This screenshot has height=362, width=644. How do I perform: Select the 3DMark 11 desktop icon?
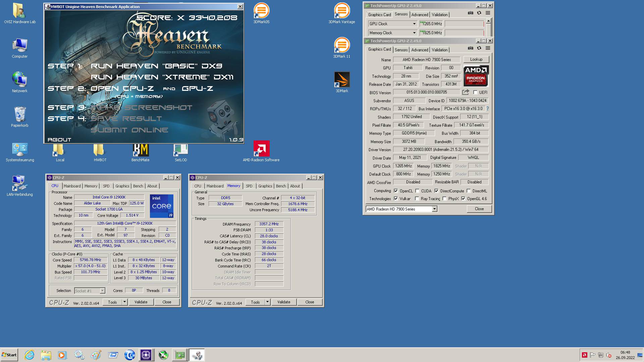(341, 48)
